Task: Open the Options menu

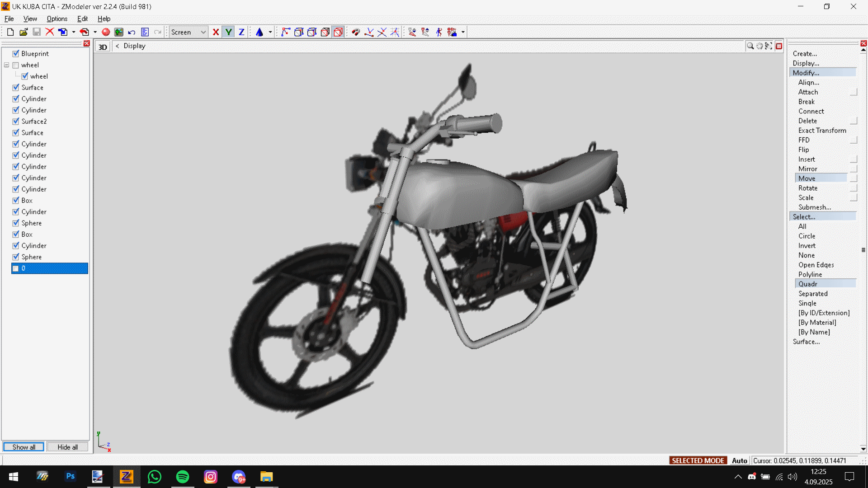Action: [57, 19]
